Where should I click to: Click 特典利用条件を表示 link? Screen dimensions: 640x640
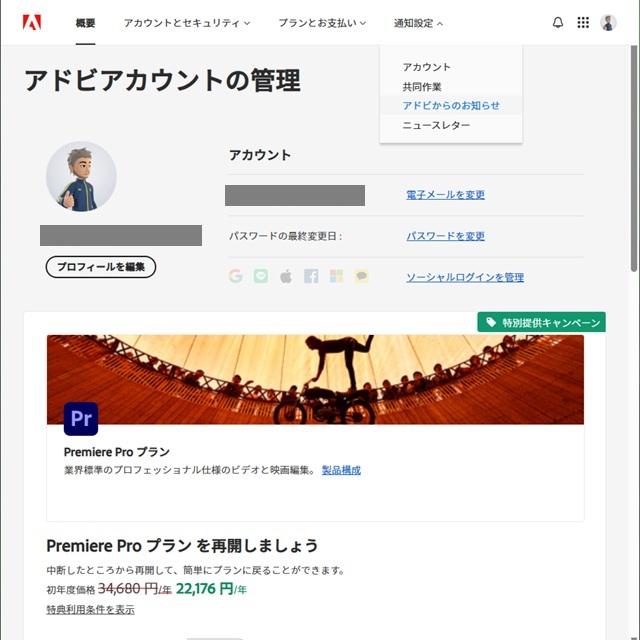[90, 610]
